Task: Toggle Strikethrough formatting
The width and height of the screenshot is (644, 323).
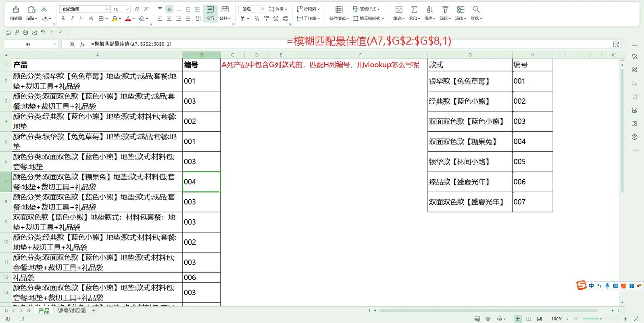Action: coord(91,19)
